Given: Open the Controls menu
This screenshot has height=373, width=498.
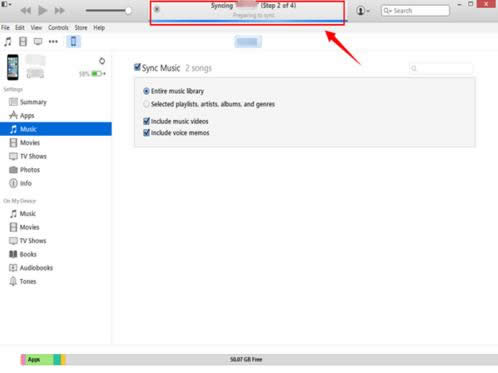Looking at the screenshot, I should (58, 28).
